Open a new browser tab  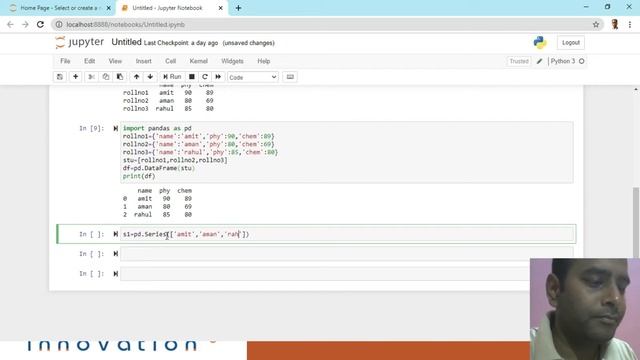point(238,8)
